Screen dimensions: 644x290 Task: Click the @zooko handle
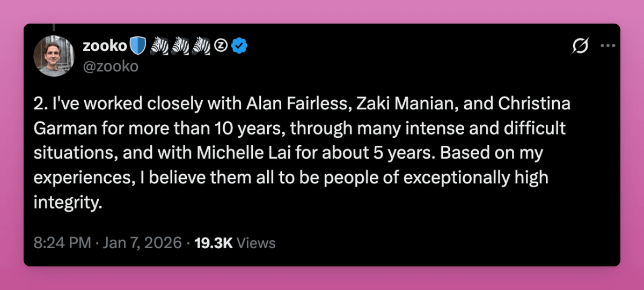pos(110,66)
